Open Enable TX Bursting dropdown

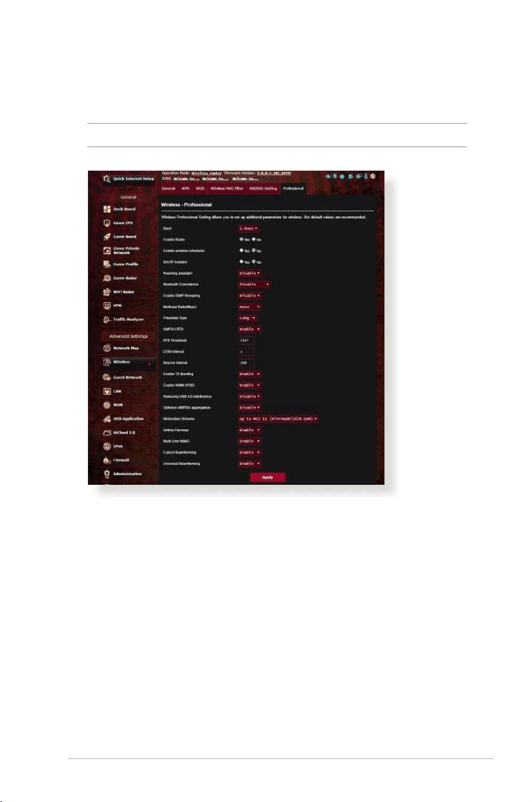coord(250,374)
